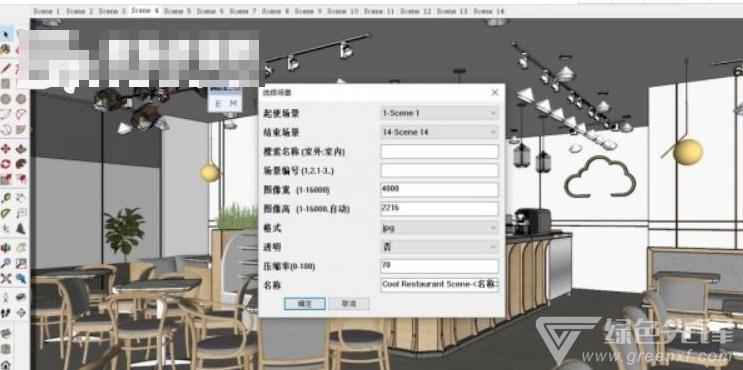Activate the Orbit tool

click(x=6, y=248)
